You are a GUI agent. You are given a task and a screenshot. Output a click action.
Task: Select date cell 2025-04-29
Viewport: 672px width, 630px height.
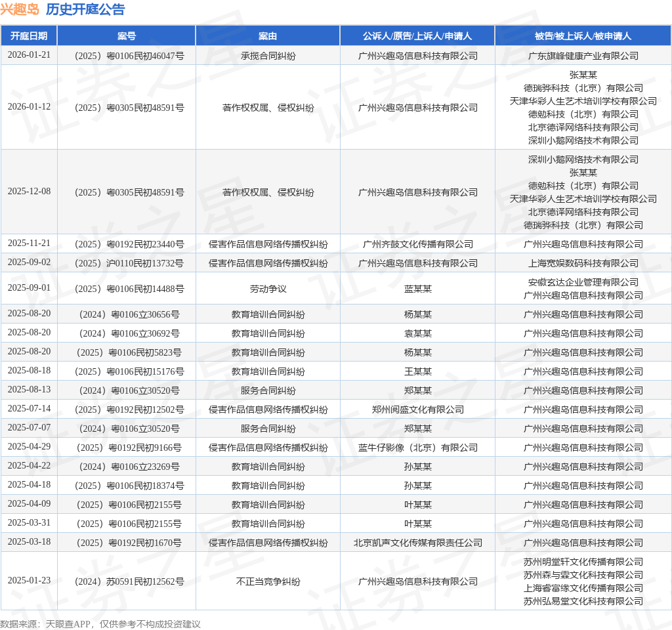point(29,447)
